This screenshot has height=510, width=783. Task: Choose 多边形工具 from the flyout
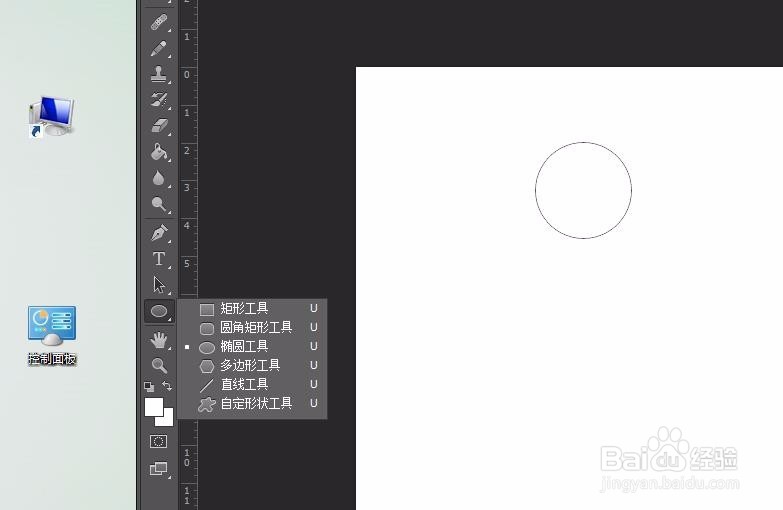(x=252, y=366)
